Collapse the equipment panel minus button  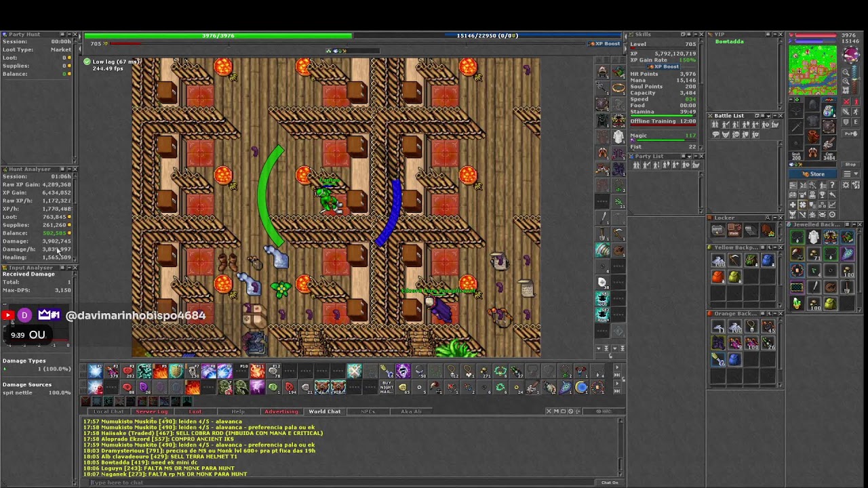(791, 100)
